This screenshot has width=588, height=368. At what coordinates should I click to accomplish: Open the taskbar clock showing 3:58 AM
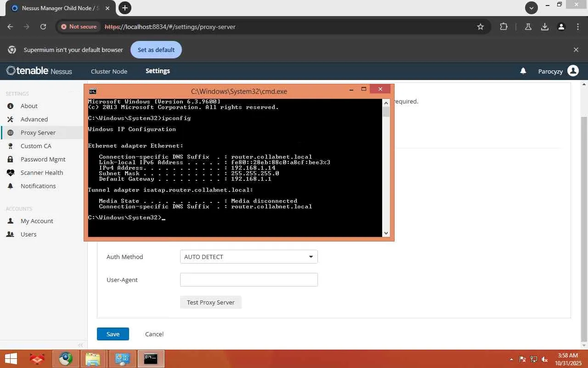(x=568, y=359)
